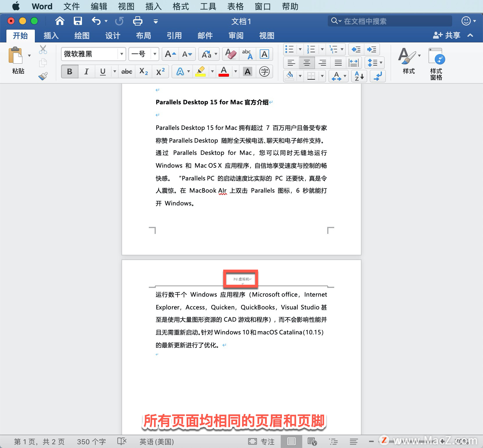Print the document via printer icon

click(137, 21)
